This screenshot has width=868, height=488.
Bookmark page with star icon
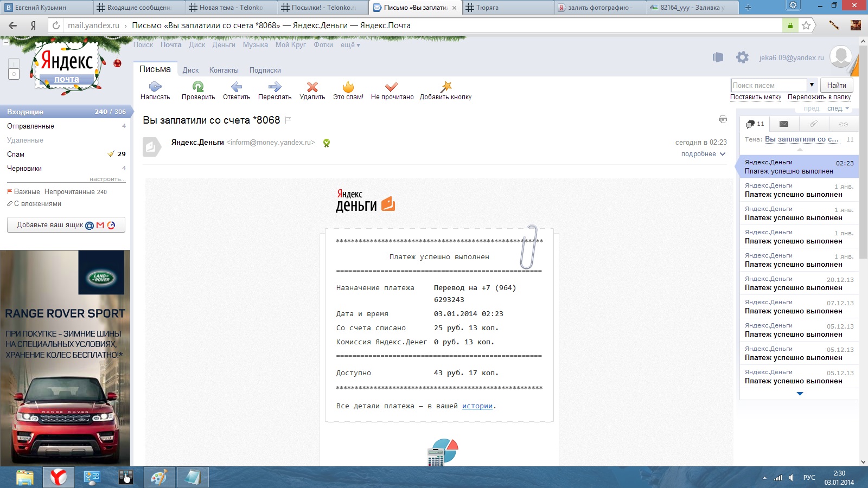click(806, 25)
